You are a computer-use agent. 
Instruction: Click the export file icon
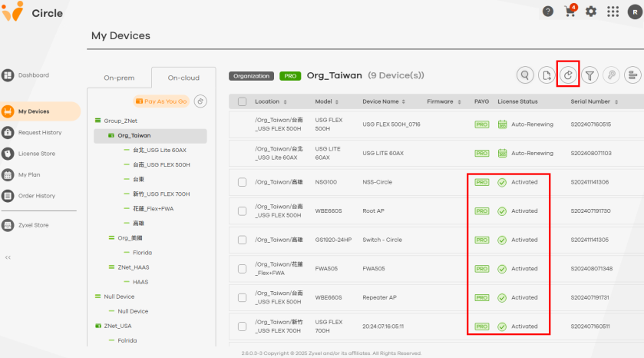(x=547, y=75)
